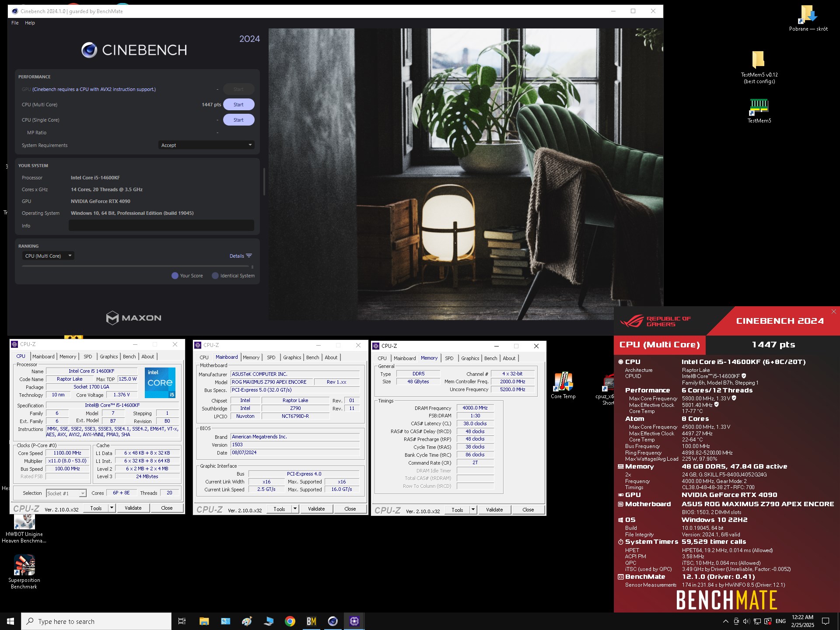Click the DRAM Frequency 4000.0 MHz value
Image resolution: width=840 pixels, height=630 pixels.
point(475,408)
